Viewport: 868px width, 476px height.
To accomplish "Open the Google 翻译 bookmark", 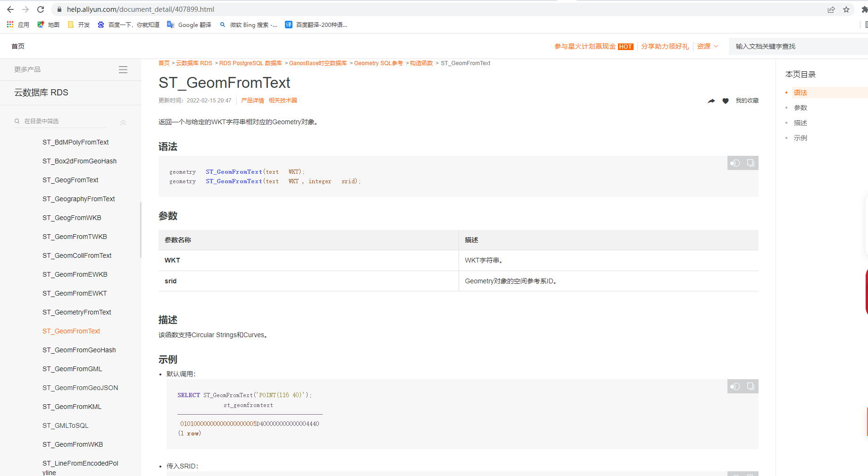I will (189, 25).
